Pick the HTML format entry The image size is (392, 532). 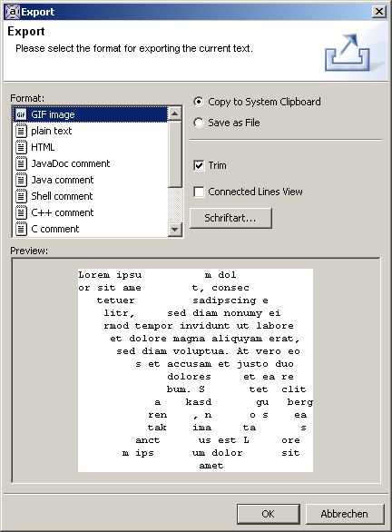pyautogui.click(x=90, y=147)
